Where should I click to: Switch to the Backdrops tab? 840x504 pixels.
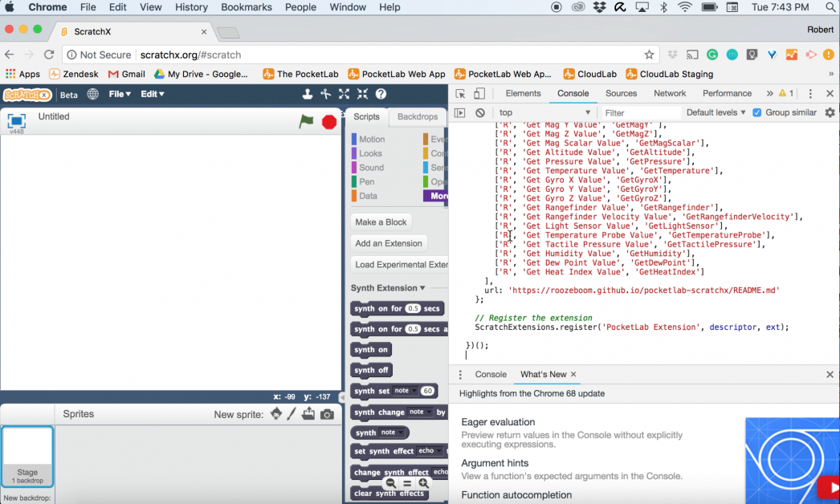[x=417, y=116]
